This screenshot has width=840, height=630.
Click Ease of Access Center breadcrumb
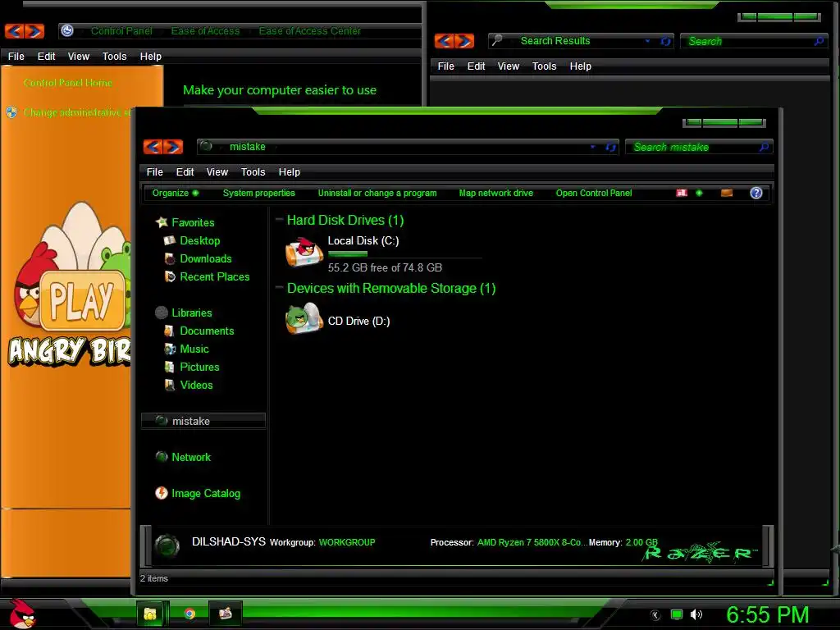click(x=309, y=31)
